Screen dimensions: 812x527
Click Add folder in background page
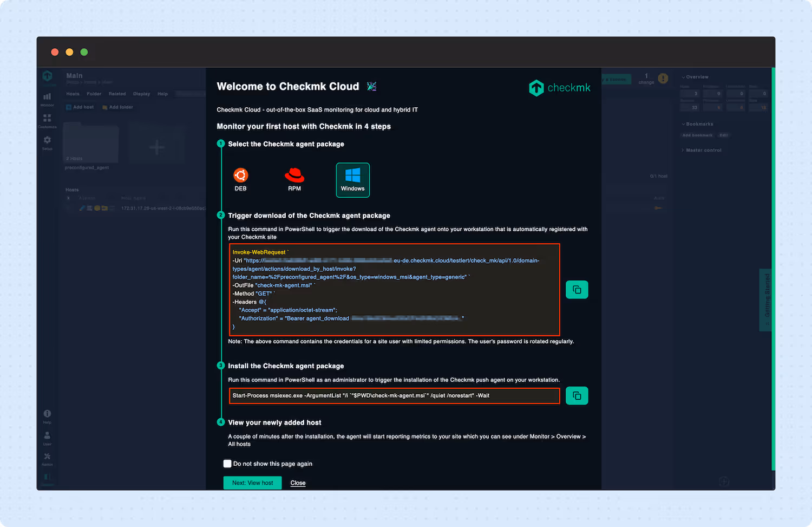[117, 107]
